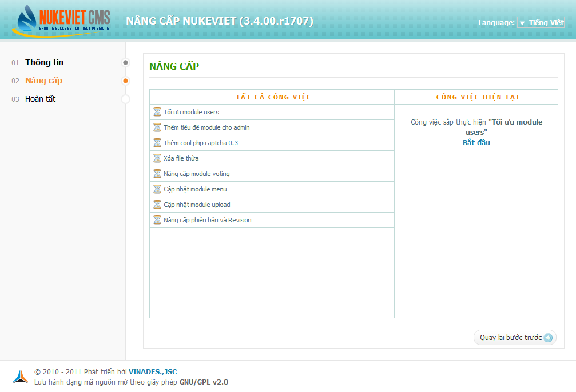Screen dimensions: 576x392
Task: Click step indicator dot for Thông tin
Action: pyautogui.click(x=126, y=62)
